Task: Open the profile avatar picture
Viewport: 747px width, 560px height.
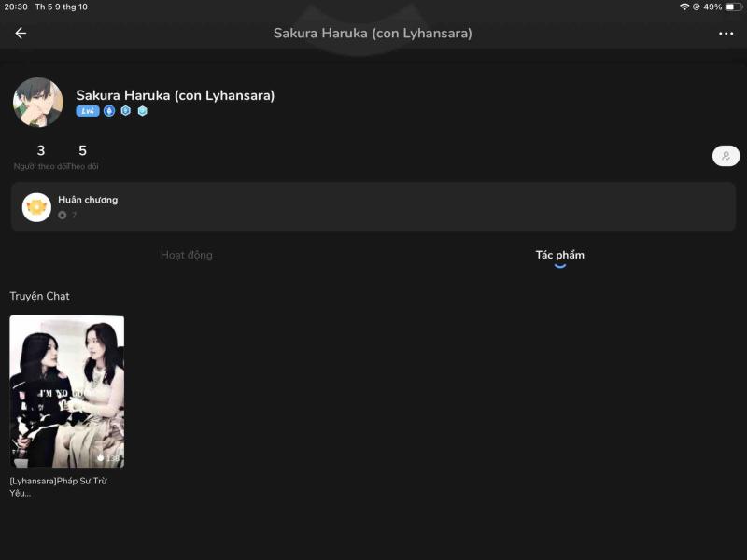Action: coord(38,103)
